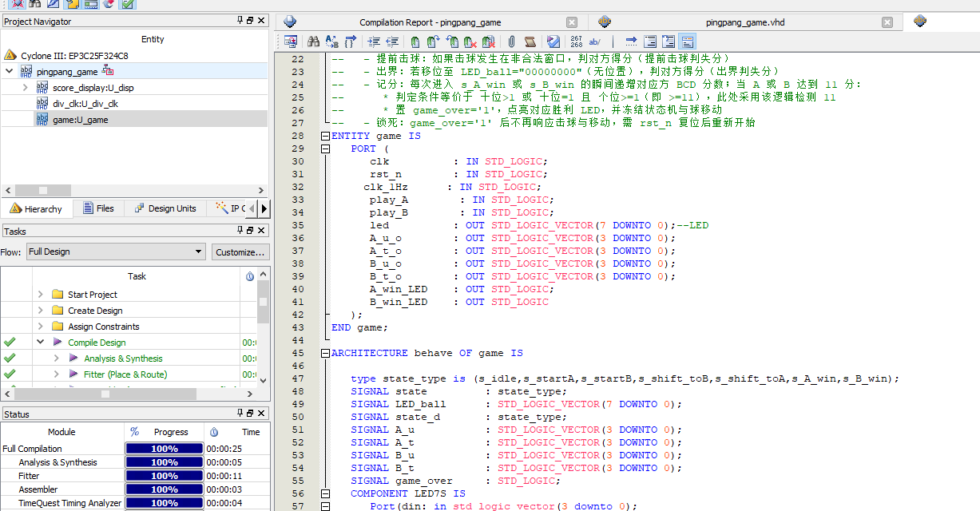
Task: Click the leftmost editor toolbar window icon
Action: click(291, 42)
